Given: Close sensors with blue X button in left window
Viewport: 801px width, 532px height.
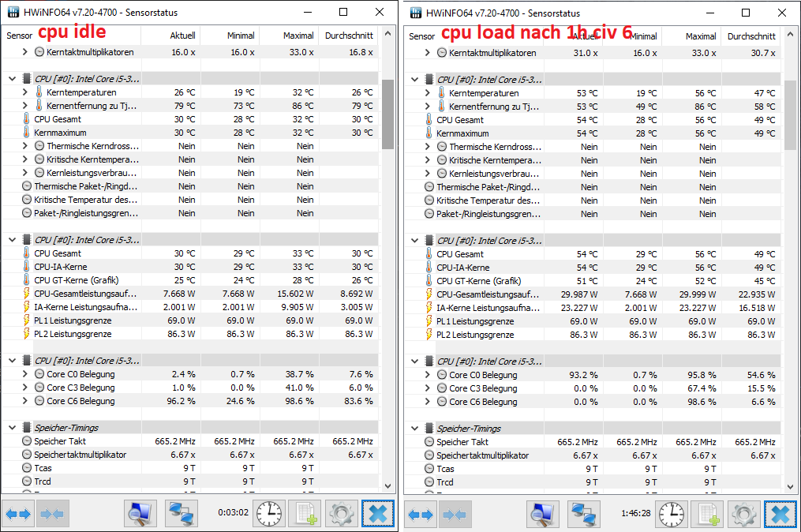Looking at the screenshot, I should pos(378,513).
